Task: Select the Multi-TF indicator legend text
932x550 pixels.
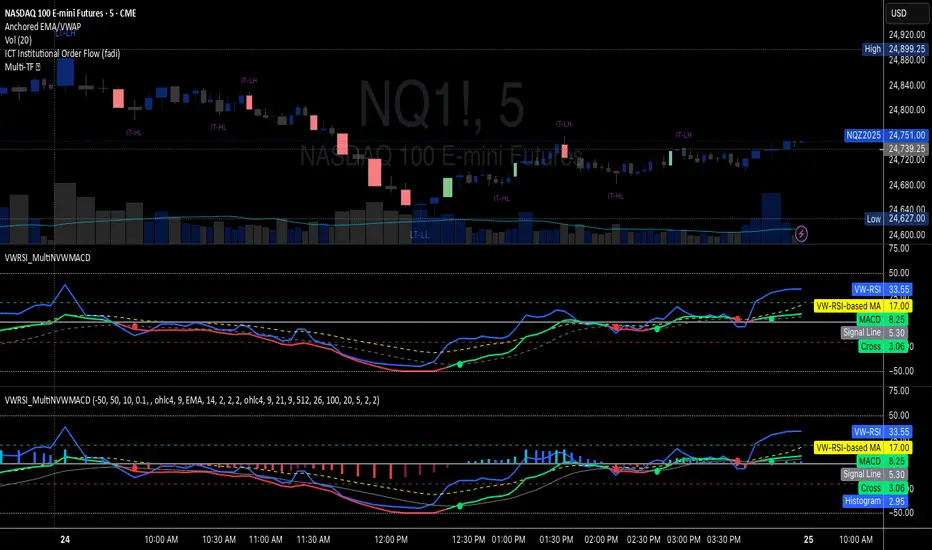Action: (x=18, y=67)
